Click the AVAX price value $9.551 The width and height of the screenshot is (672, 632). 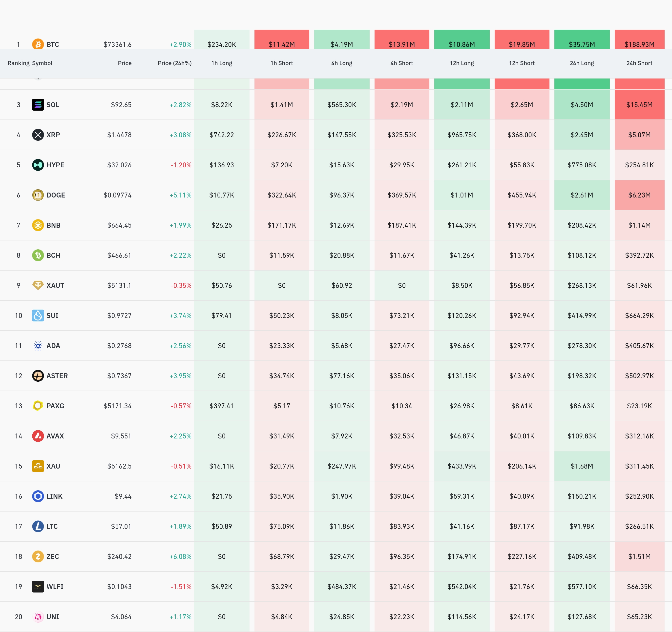(x=121, y=436)
